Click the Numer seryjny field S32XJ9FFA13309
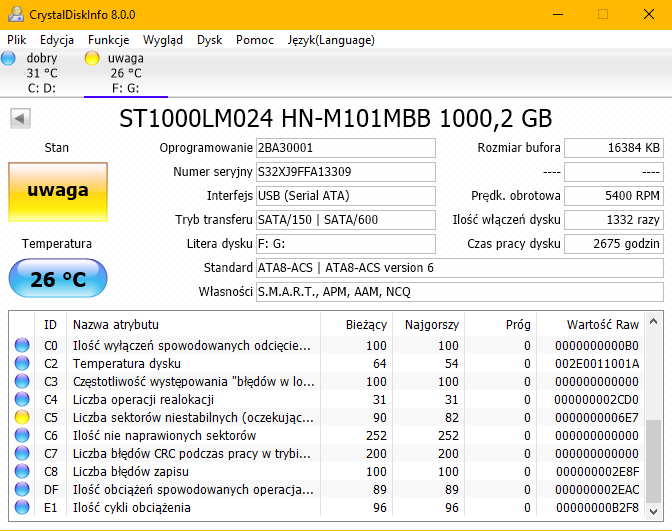The image size is (672, 531). tap(346, 172)
